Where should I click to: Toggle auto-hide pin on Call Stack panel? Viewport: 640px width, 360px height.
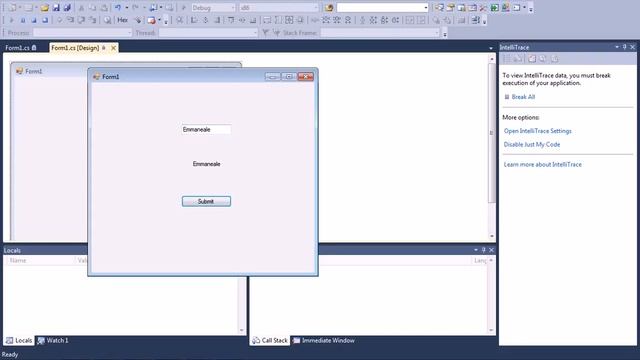click(x=484, y=250)
